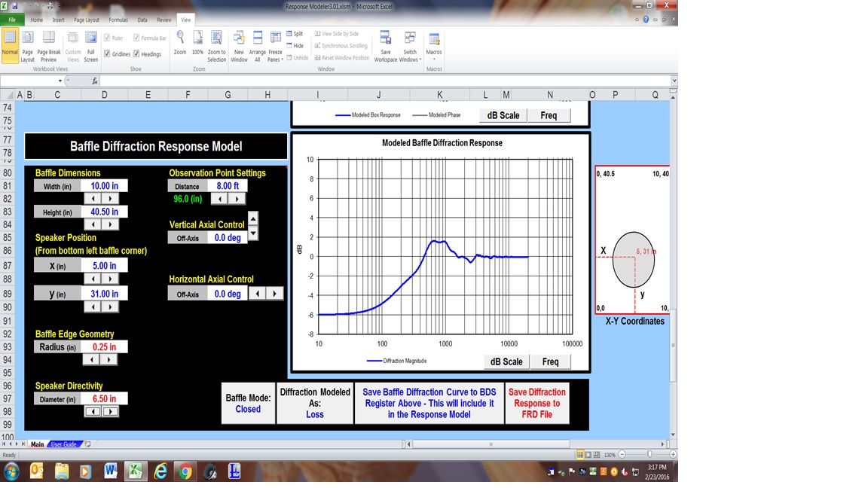The width and height of the screenshot is (868, 488).
Task: Open the Zoom dialog
Action: click(x=180, y=43)
